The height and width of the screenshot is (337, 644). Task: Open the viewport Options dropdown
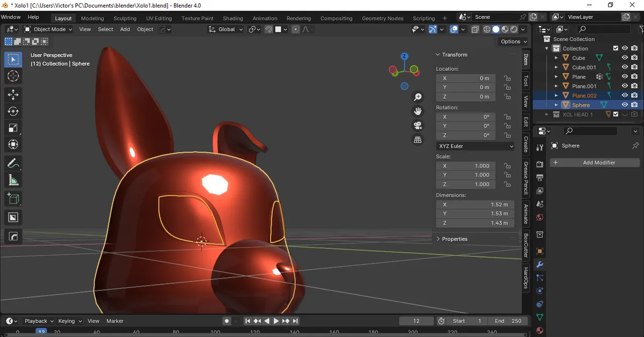click(x=513, y=41)
